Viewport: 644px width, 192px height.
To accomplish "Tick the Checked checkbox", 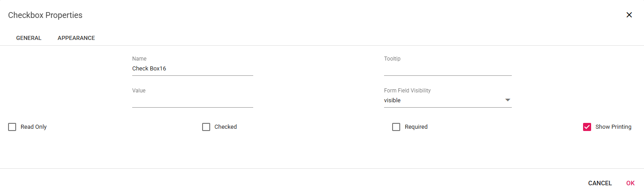I will click(206, 127).
